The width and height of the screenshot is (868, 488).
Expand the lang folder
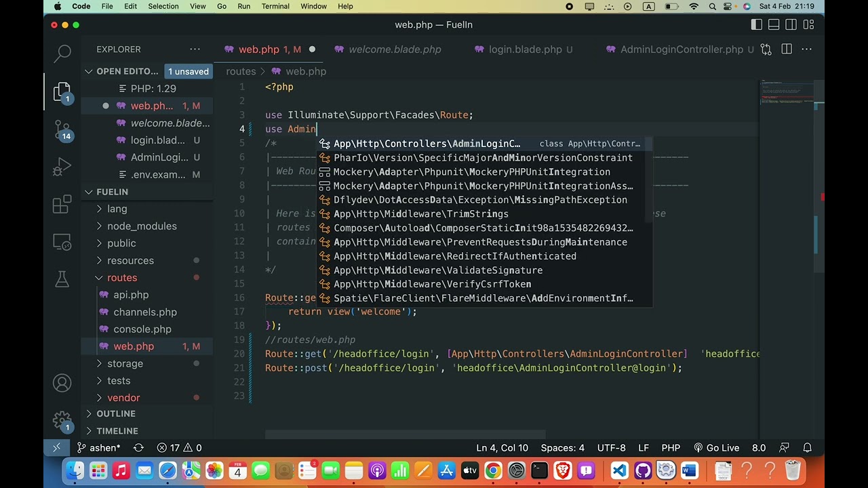(x=117, y=209)
